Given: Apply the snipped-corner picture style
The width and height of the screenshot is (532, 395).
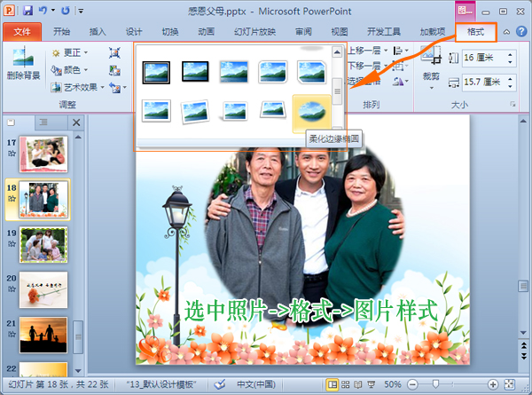Looking at the screenshot, I should [311, 72].
